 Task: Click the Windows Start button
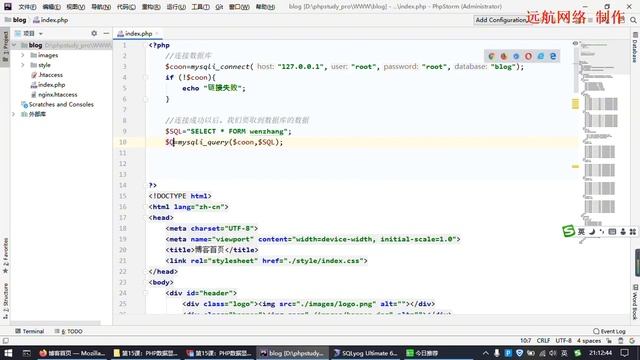(8, 353)
